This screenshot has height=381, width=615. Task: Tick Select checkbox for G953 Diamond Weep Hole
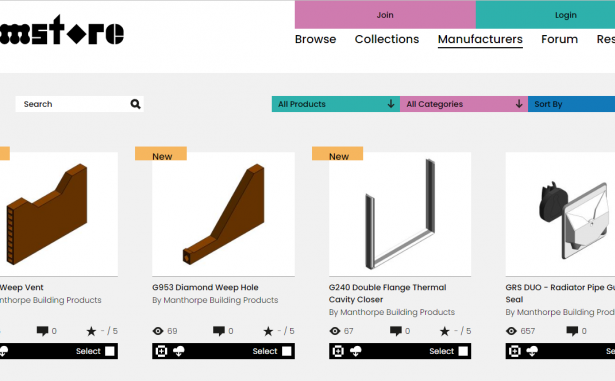(x=287, y=351)
